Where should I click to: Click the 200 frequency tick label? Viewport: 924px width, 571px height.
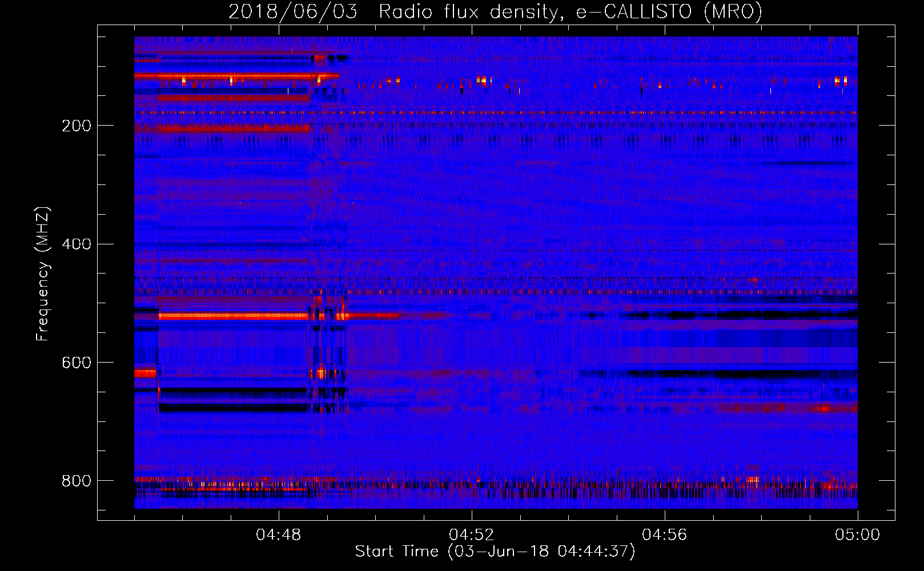(77, 126)
